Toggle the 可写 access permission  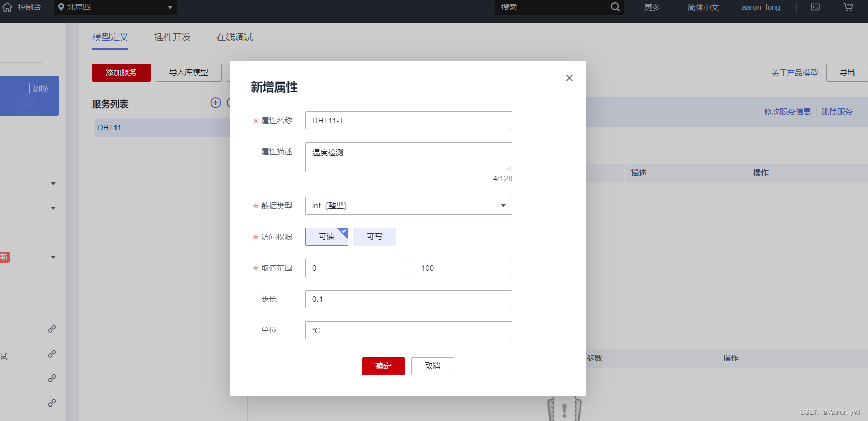[374, 237]
